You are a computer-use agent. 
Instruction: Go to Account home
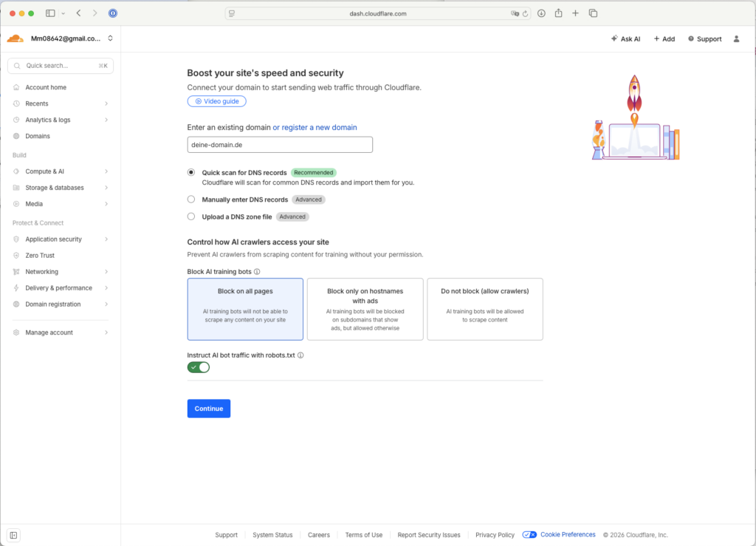45,87
